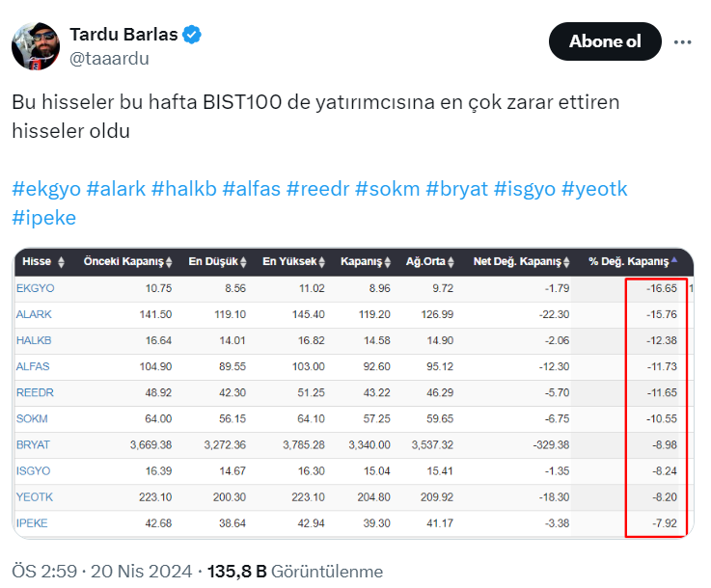Viewport: 711px width, 588px height.
Task: Follow the #halkb hashtag link
Action: 183,189
